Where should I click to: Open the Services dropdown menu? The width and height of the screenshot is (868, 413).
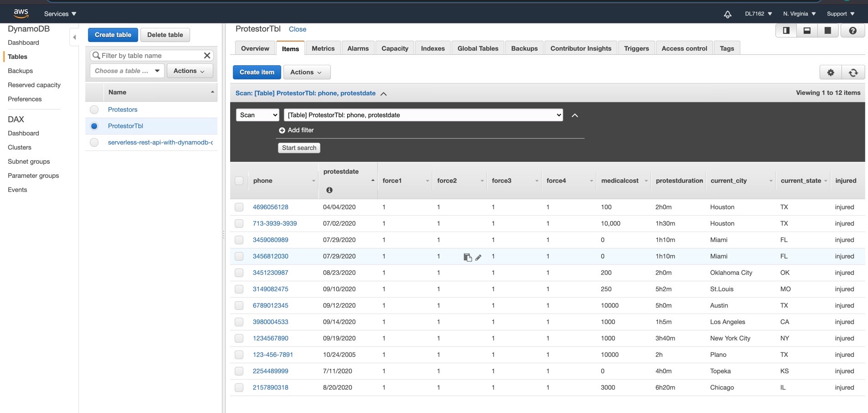[60, 14]
